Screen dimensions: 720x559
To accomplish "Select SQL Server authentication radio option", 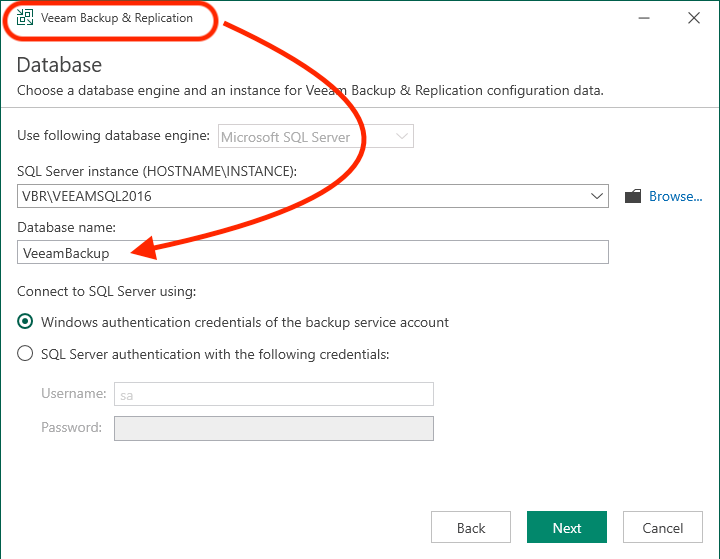I will (x=25, y=354).
